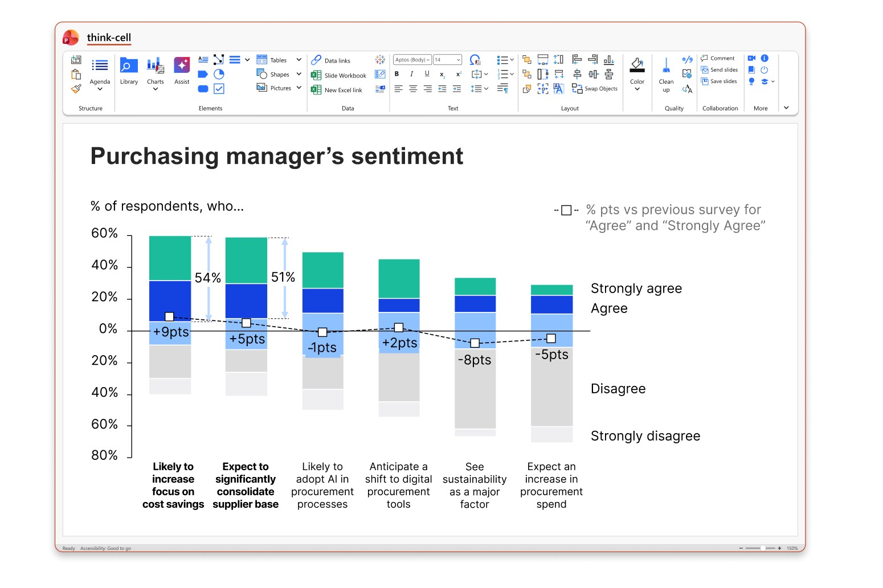Click the bring to front icon
The width and height of the screenshot is (883, 588).
point(527,60)
